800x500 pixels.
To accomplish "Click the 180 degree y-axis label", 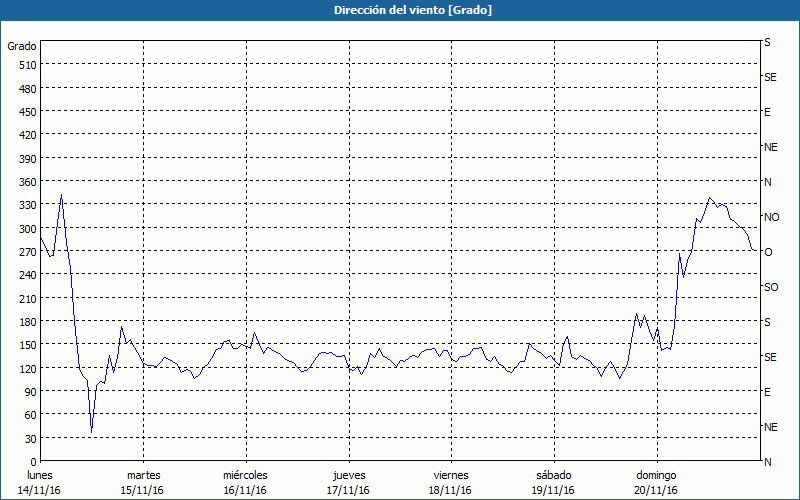I will point(25,322).
